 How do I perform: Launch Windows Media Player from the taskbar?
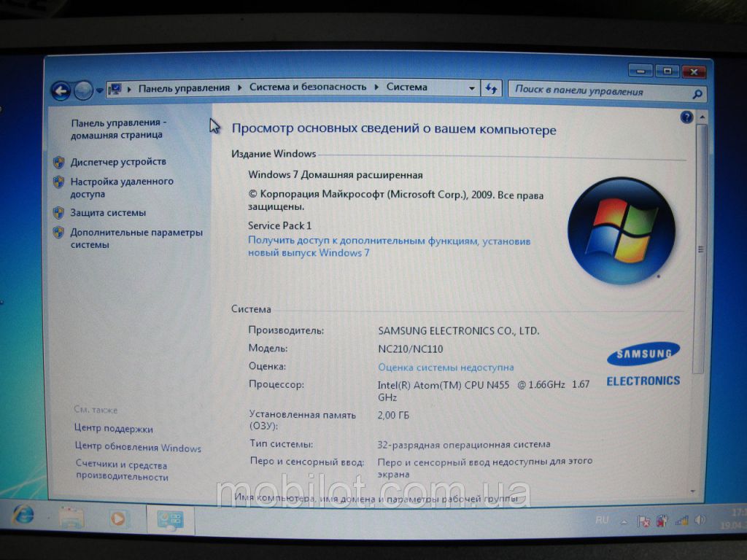(x=119, y=518)
